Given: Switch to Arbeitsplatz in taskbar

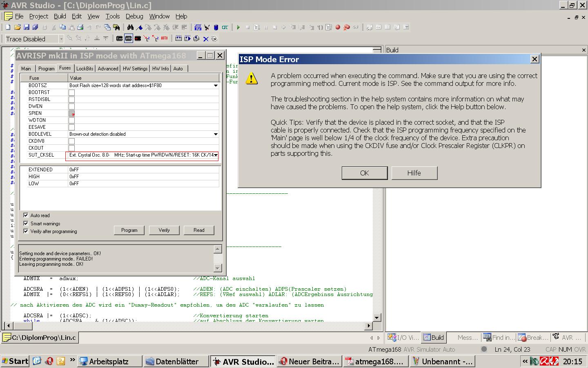Looking at the screenshot, I should [x=109, y=361].
